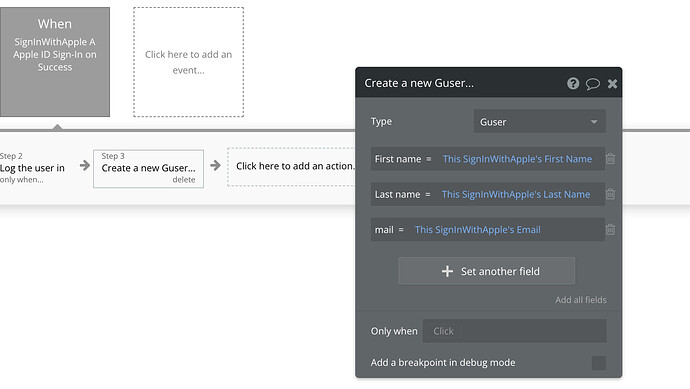Click the only when text under Step 2
The width and height of the screenshot is (690, 389).
point(22,180)
